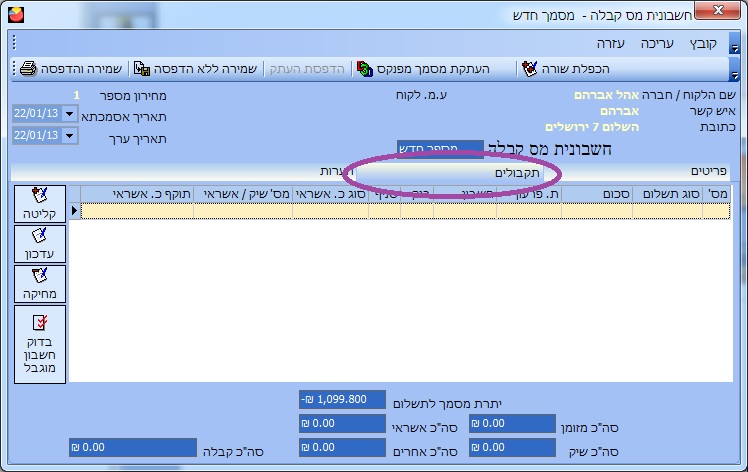The image size is (748, 472).
Task: Click the ת. פרעון column header
Action: tap(529, 194)
